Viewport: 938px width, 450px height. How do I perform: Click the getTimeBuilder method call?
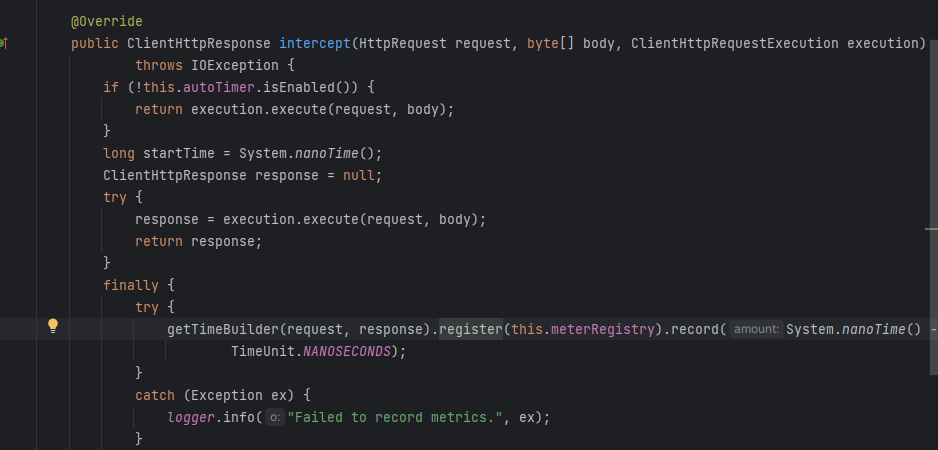tap(223, 329)
